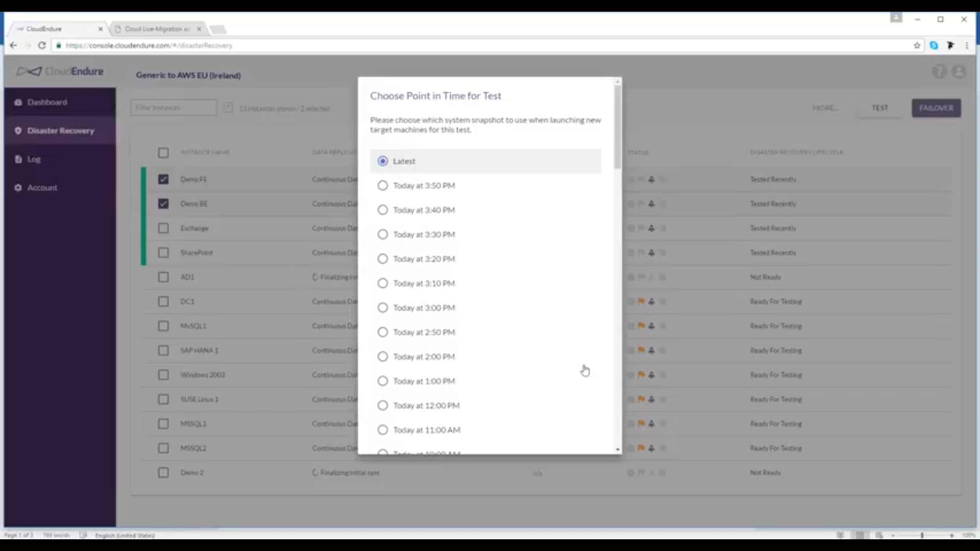
Task: Click the Disaster Recovery sidebar icon
Action: click(18, 131)
